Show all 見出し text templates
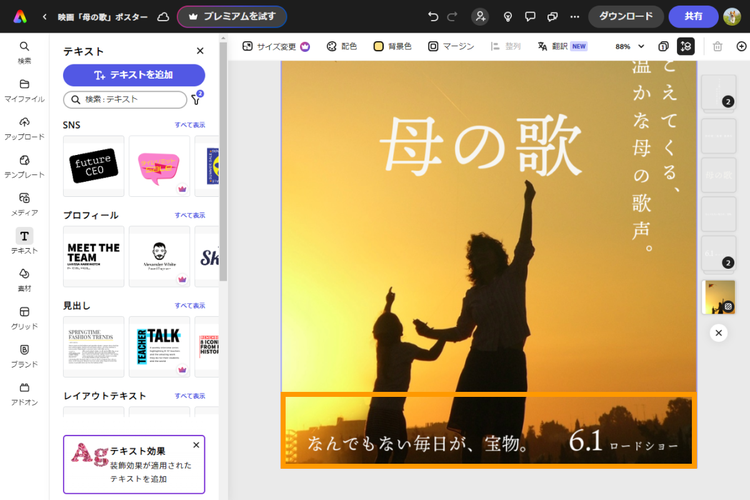 (189, 305)
